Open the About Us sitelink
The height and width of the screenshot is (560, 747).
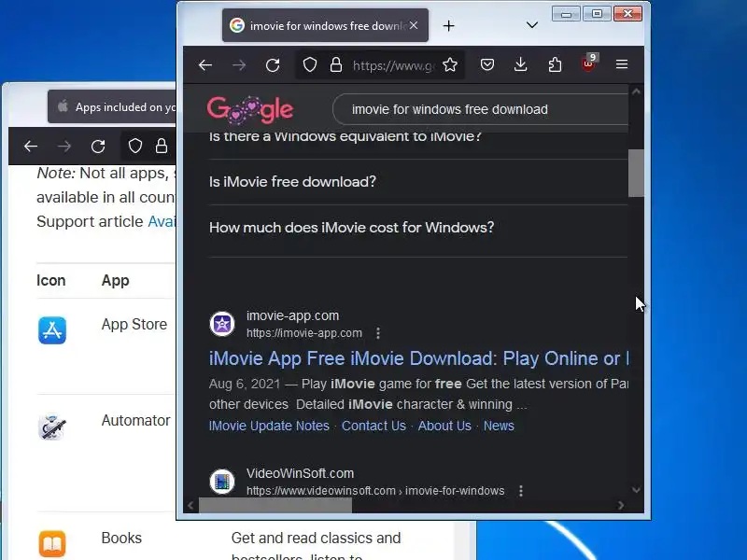click(x=444, y=426)
